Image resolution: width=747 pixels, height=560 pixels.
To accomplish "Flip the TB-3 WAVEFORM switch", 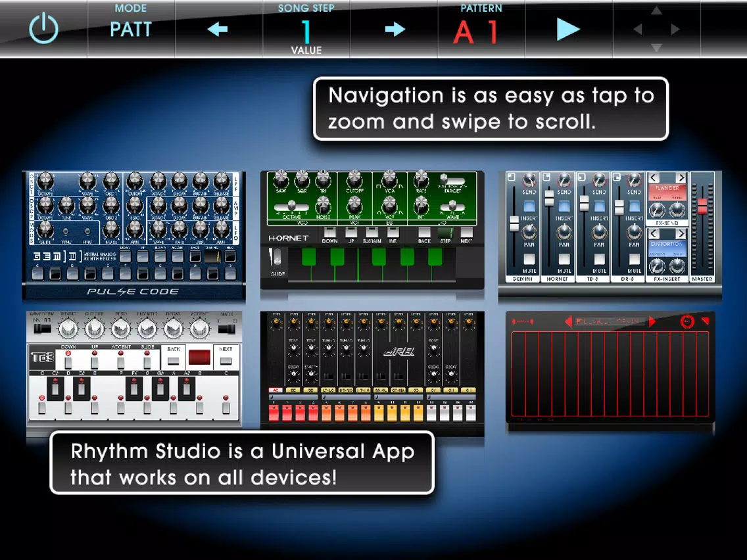I will 42,327.
